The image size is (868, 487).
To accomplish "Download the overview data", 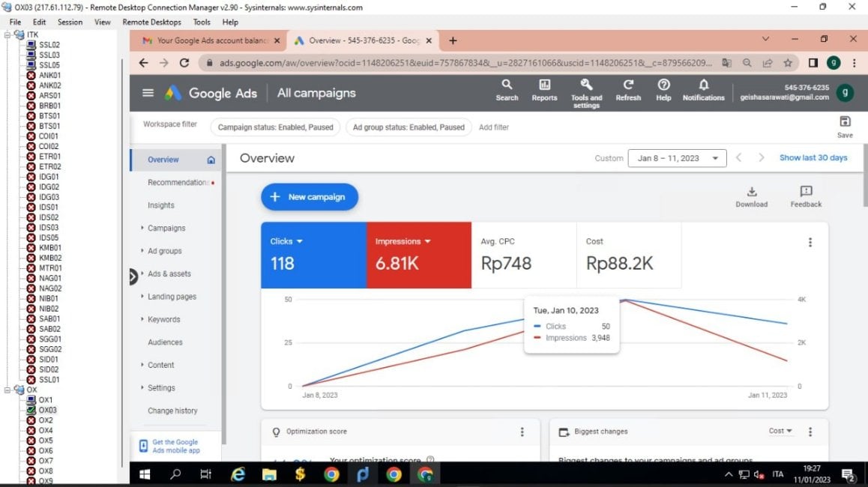I will (751, 196).
